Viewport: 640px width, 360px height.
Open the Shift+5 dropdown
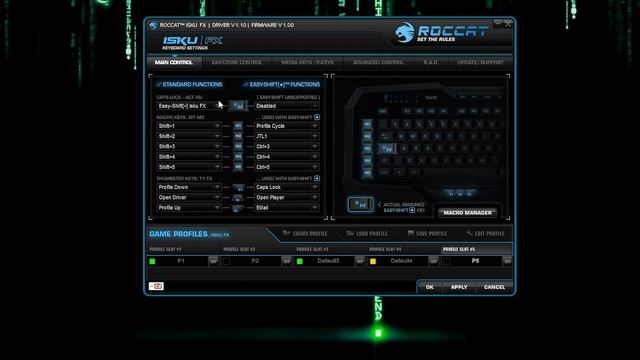click(189, 167)
